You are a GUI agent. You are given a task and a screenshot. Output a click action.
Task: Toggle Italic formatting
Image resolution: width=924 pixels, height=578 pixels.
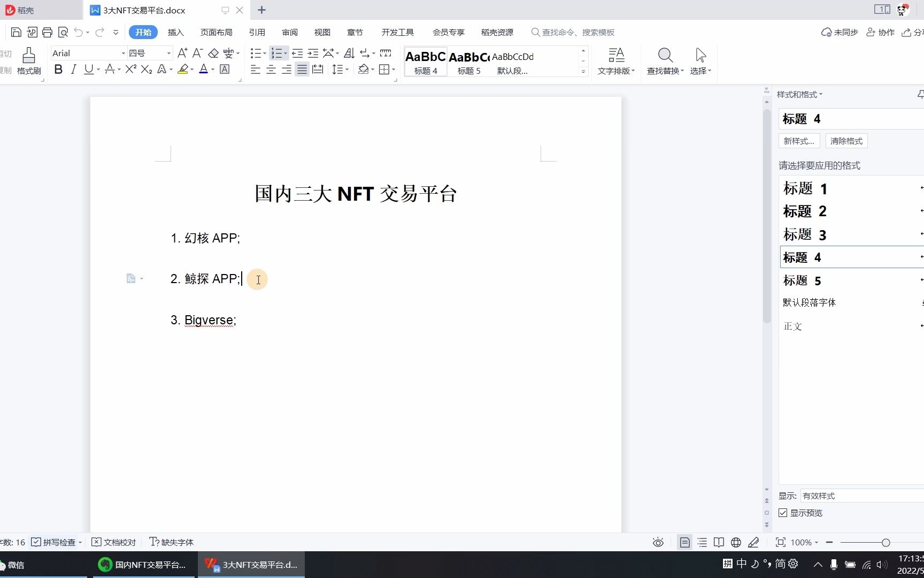(74, 69)
